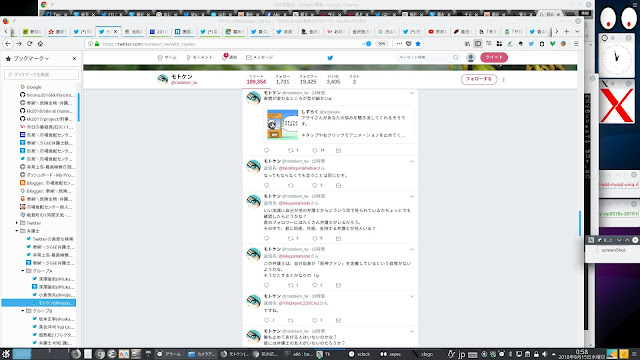The height and width of the screenshot is (360, 640).
Task: Open dropdown caret on 阪神ファン tweet
Action: pyautogui.click(x=412, y=249)
